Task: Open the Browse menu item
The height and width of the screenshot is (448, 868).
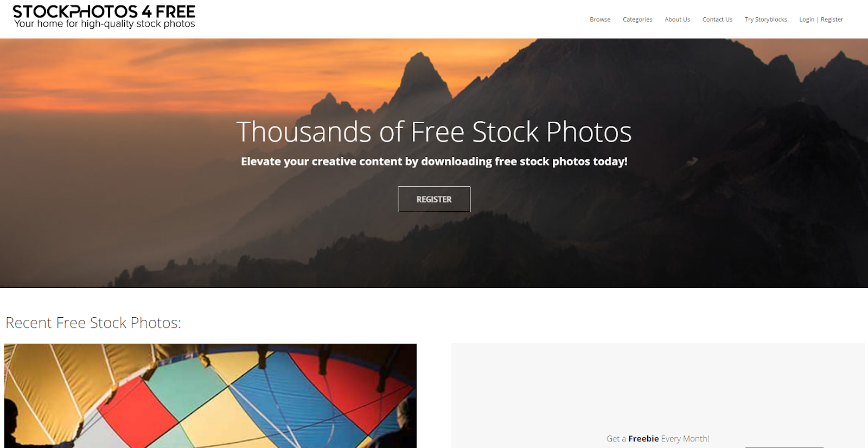Action: coord(600,20)
